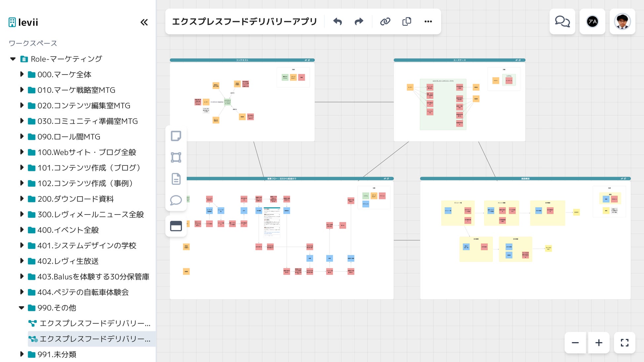644x362 pixels.
Task: Collapse the Role-マーケティング workspace
Action: pyautogui.click(x=13, y=59)
